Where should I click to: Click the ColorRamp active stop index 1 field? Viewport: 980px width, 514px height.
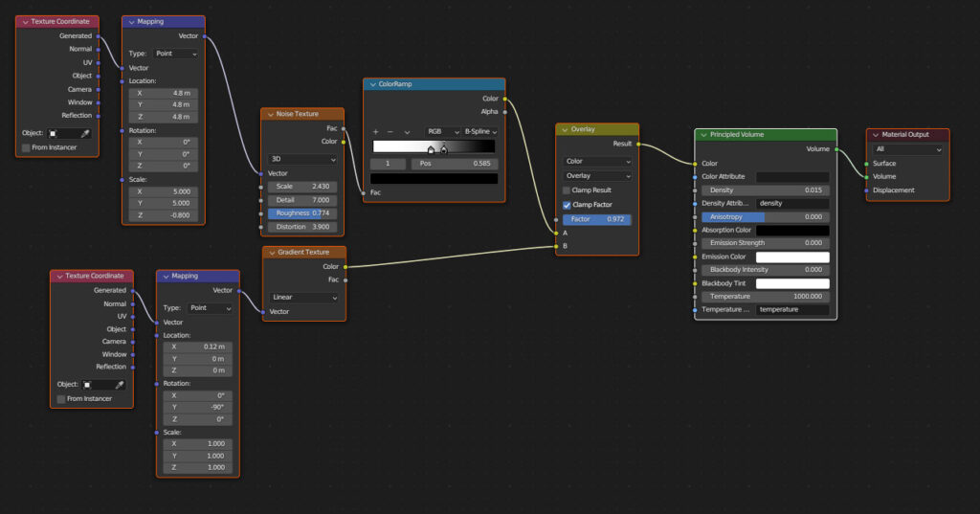click(x=389, y=164)
